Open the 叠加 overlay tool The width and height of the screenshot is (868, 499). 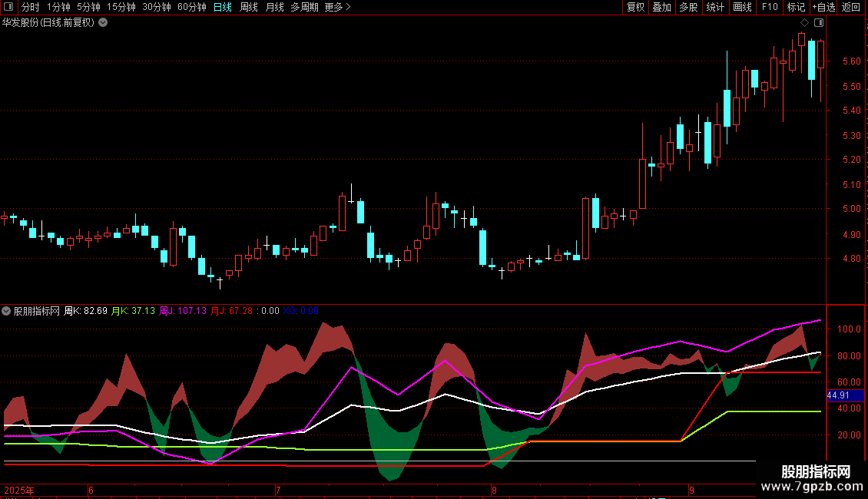(x=661, y=8)
